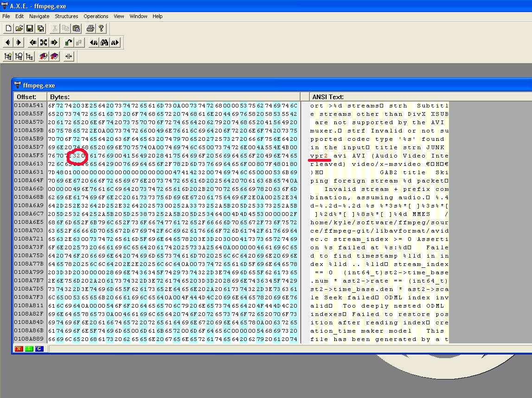Viewport: 532px width, 398px height.
Task: Click the jump-forward J right arrow icon
Action: coord(54,42)
